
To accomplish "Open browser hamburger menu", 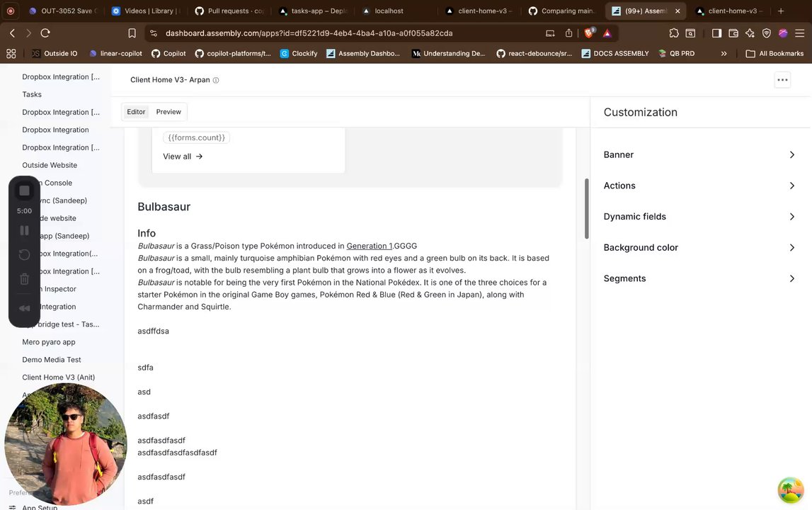I will [799, 33].
